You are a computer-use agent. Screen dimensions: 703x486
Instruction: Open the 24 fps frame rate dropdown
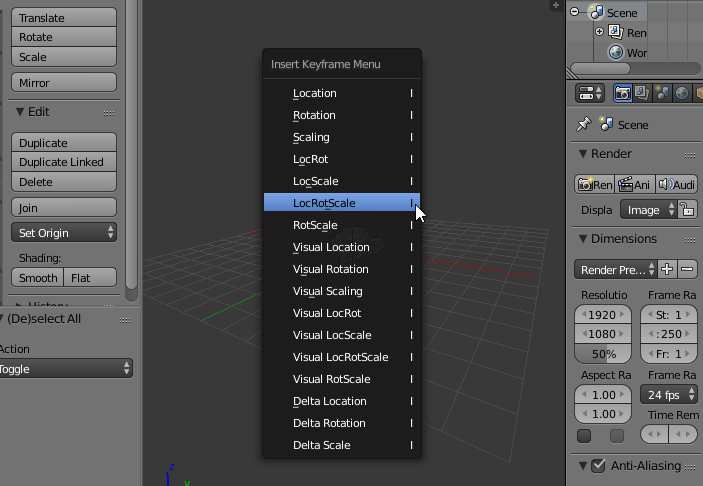(669, 395)
